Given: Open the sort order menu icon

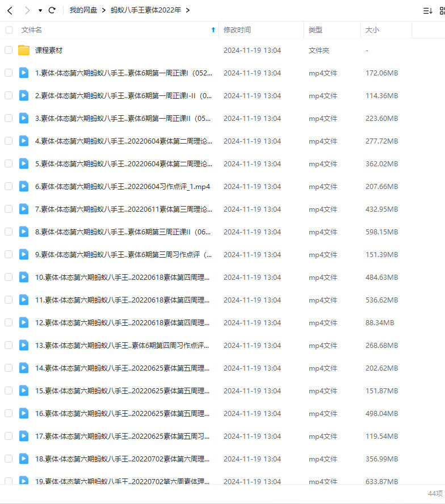Looking at the screenshot, I should (427, 11).
